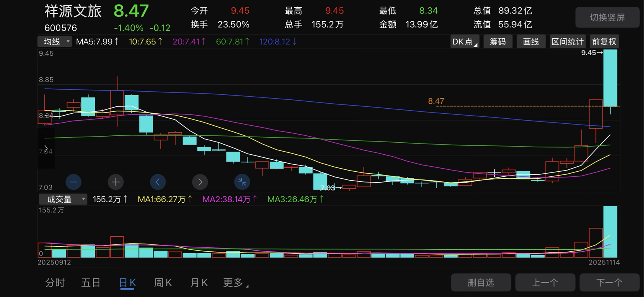
Task: Select the 周K tab
Action: pos(163,283)
